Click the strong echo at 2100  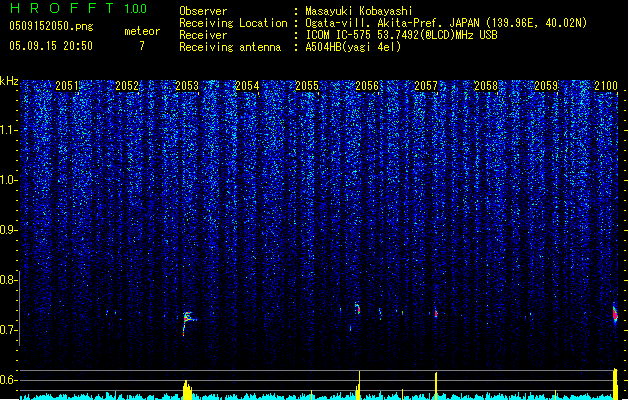click(x=615, y=313)
